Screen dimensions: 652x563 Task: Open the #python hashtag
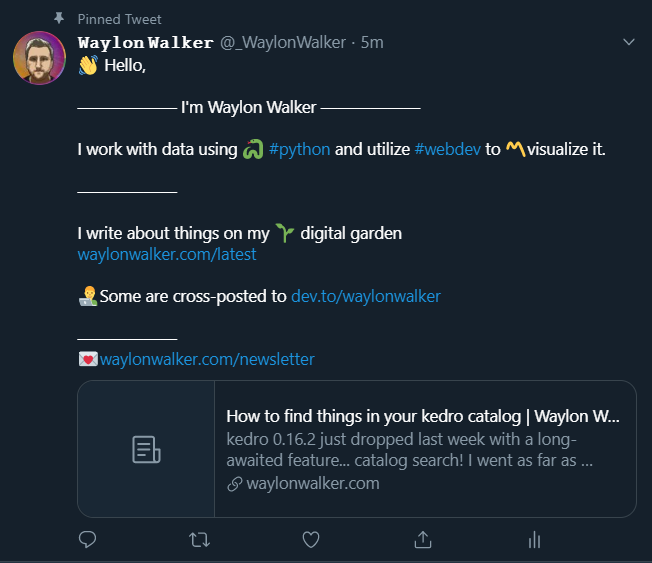pyautogui.click(x=300, y=150)
